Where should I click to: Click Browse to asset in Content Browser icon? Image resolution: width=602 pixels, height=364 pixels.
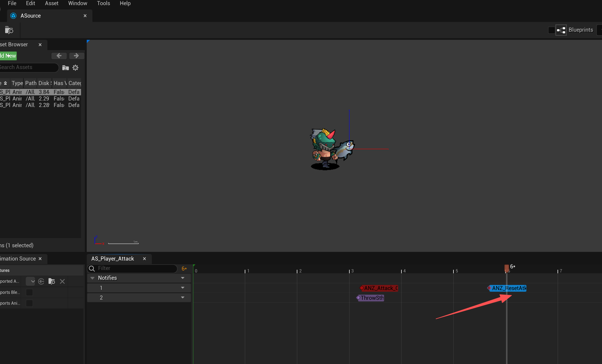[9, 30]
